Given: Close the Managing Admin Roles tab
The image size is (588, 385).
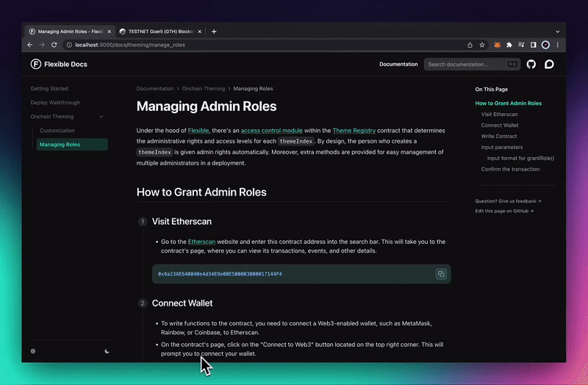Looking at the screenshot, I should click(x=110, y=32).
